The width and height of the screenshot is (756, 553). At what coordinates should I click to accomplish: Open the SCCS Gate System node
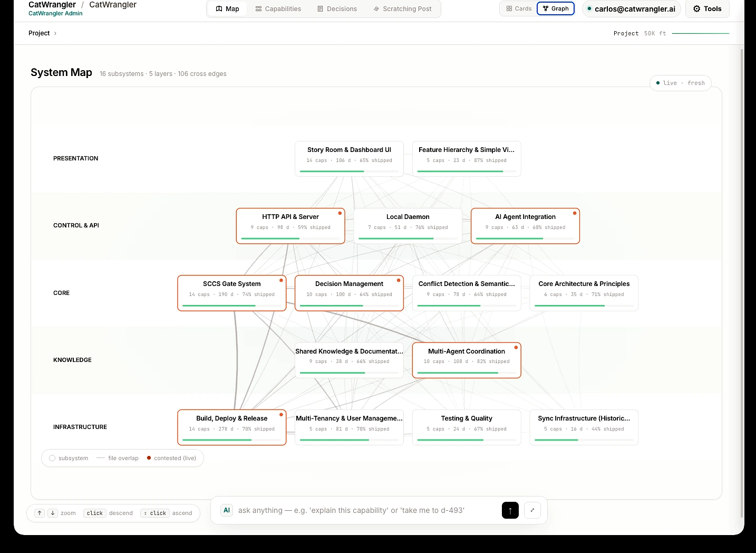[232, 293]
